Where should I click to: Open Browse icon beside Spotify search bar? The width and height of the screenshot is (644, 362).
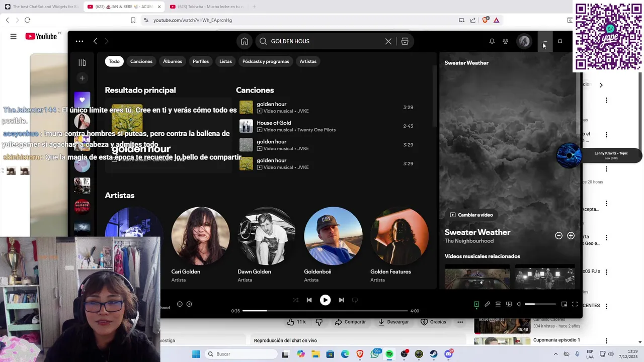coord(405,41)
